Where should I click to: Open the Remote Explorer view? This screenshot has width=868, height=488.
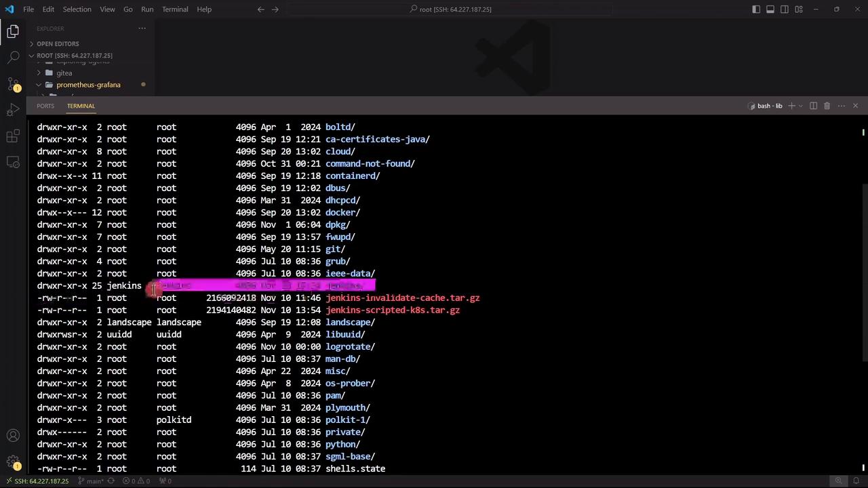pyautogui.click(x=13, y=162)
